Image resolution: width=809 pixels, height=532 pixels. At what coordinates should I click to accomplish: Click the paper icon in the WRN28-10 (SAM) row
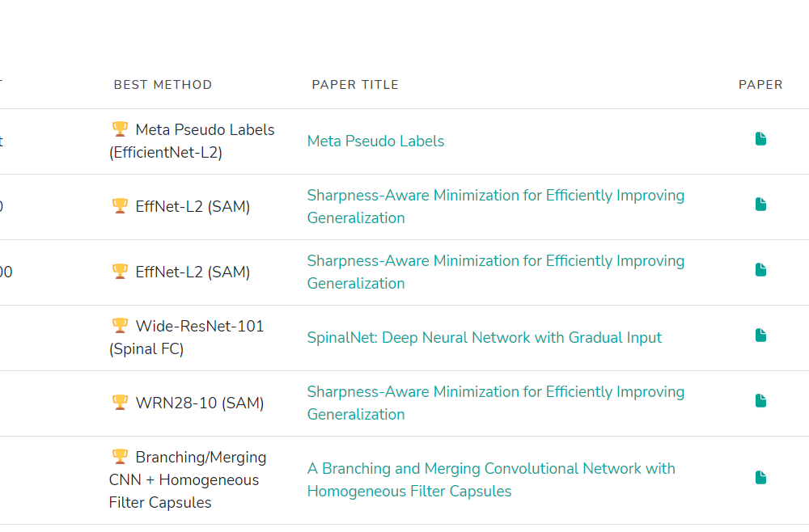coord(760,401)
